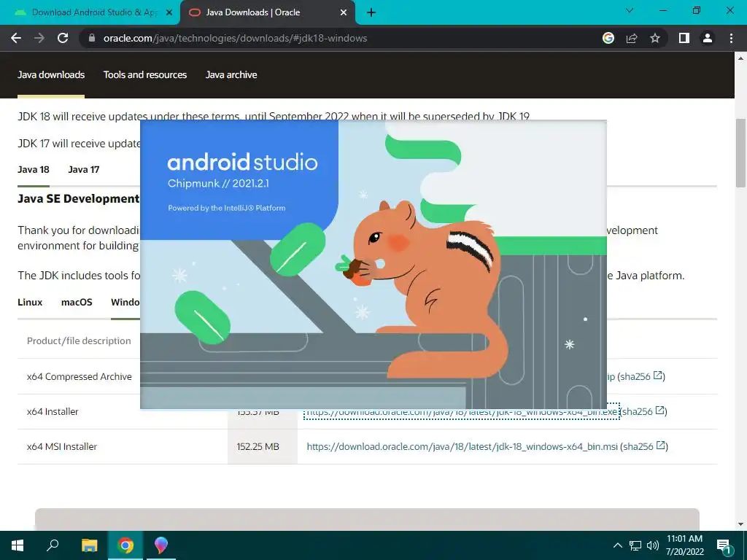
Task: Click the padlock site info icon
Action: [92, 38]
